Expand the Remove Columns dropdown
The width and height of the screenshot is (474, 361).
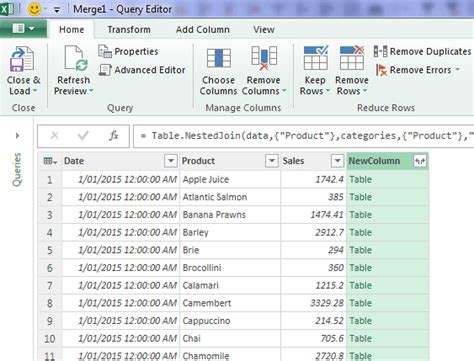click(284, 91)
